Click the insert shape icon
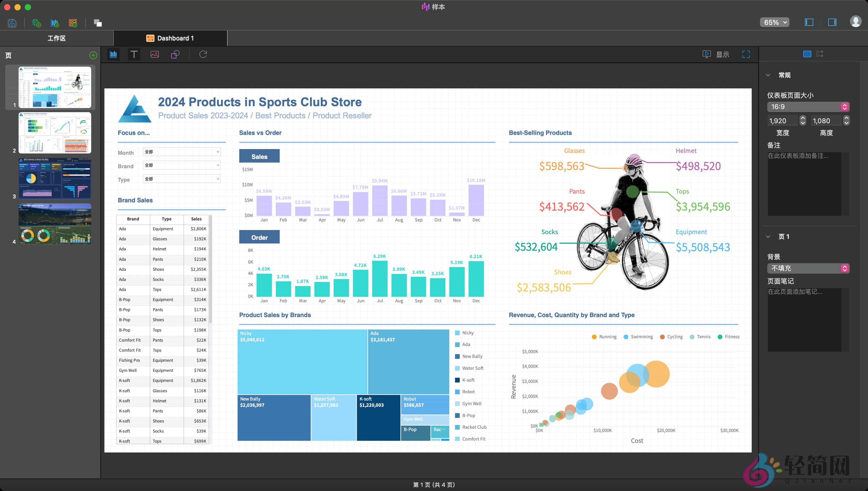The height and width of the screenshot is (491, 868). click(175, 54)
